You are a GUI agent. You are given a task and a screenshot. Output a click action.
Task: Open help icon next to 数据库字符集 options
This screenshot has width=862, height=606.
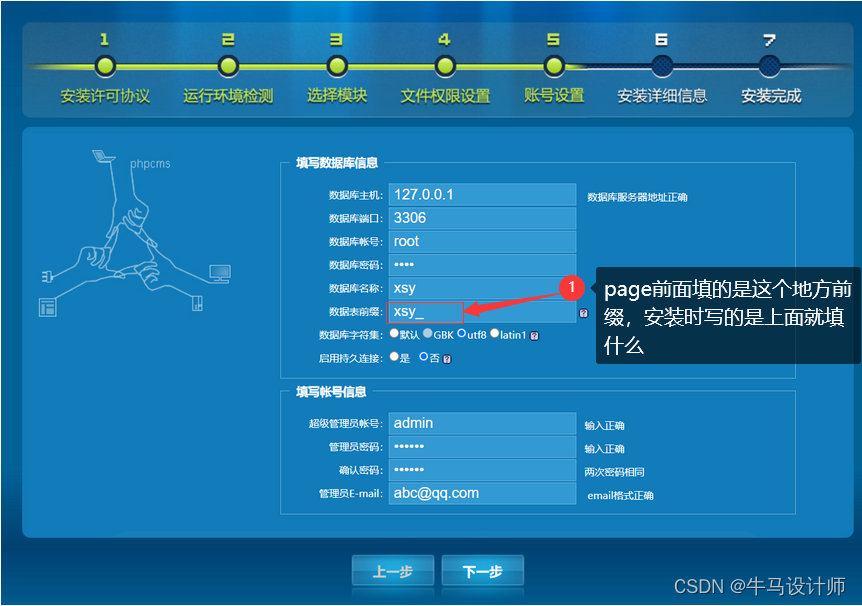tap(534, 335)
